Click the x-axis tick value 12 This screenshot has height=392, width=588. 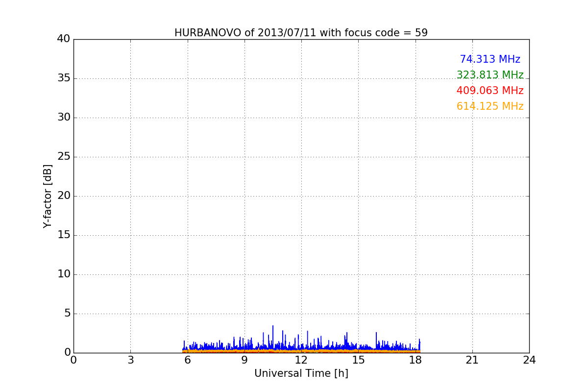[x=301, y=360]
